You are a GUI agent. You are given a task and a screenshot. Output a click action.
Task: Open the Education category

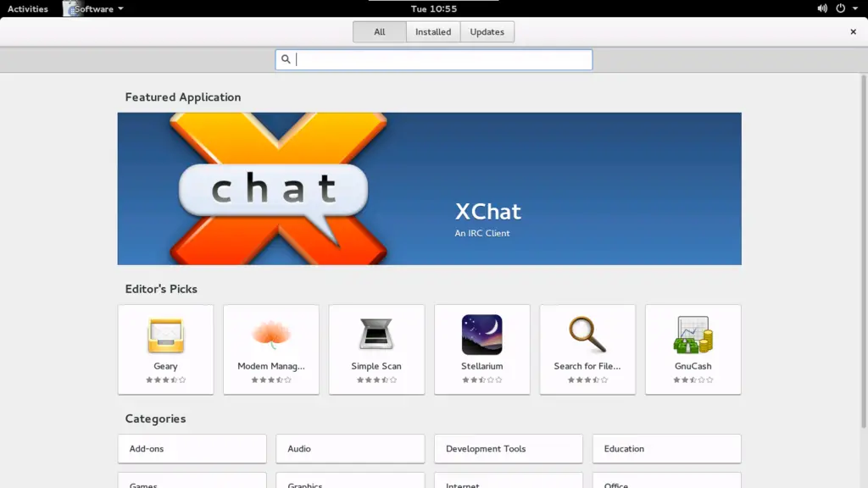point(666,449)
